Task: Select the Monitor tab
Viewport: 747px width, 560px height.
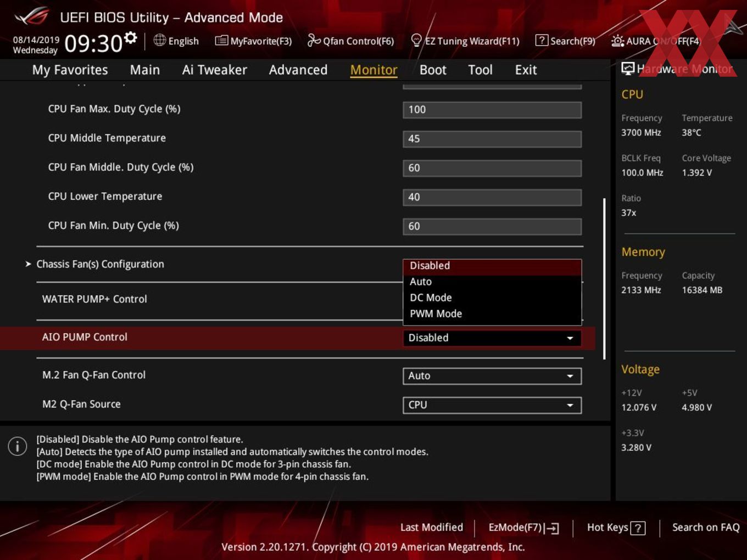Action: (374, 70)
